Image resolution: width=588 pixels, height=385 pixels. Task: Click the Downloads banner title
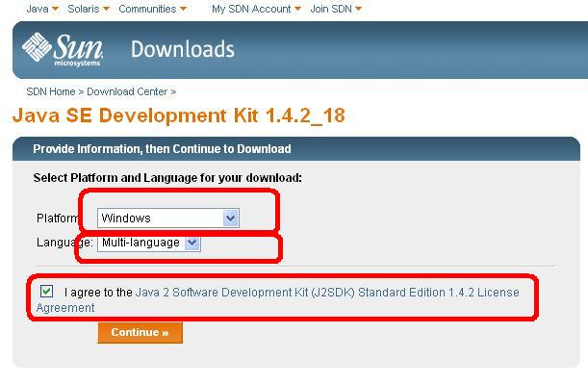coord(183,49)
